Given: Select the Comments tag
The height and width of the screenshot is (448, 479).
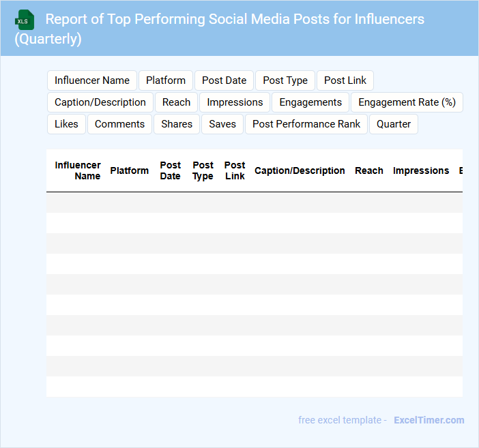Looking at the screenshot, I should click(119, 124).
